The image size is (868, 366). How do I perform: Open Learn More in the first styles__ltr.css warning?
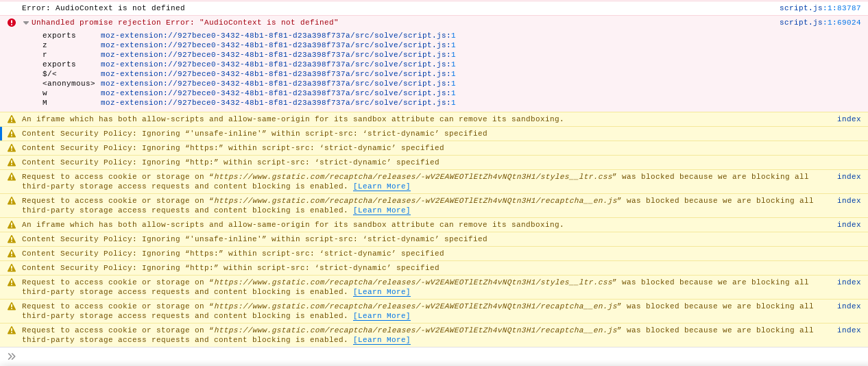[382, 186]
